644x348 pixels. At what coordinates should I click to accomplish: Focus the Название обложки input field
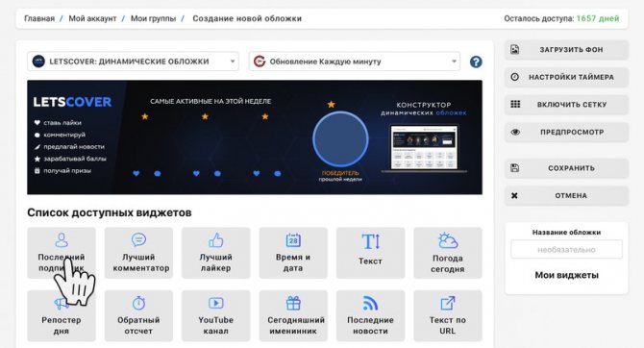tap(566, 249)
